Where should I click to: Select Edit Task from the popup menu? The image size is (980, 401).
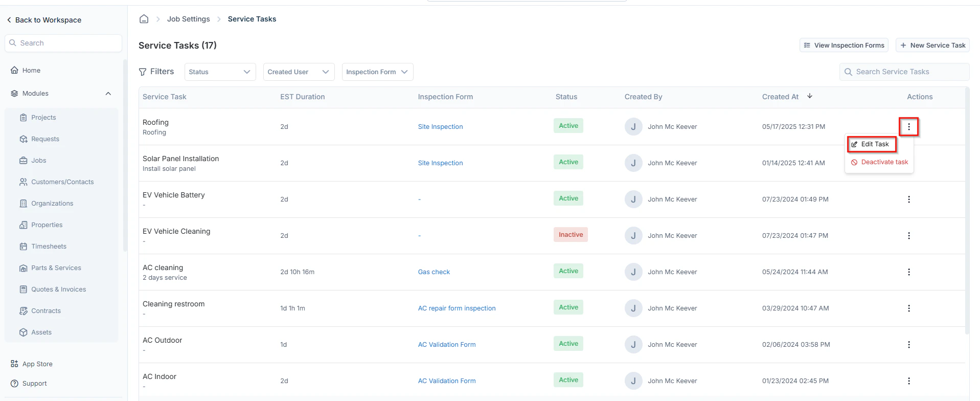click(x=872, y=144)
